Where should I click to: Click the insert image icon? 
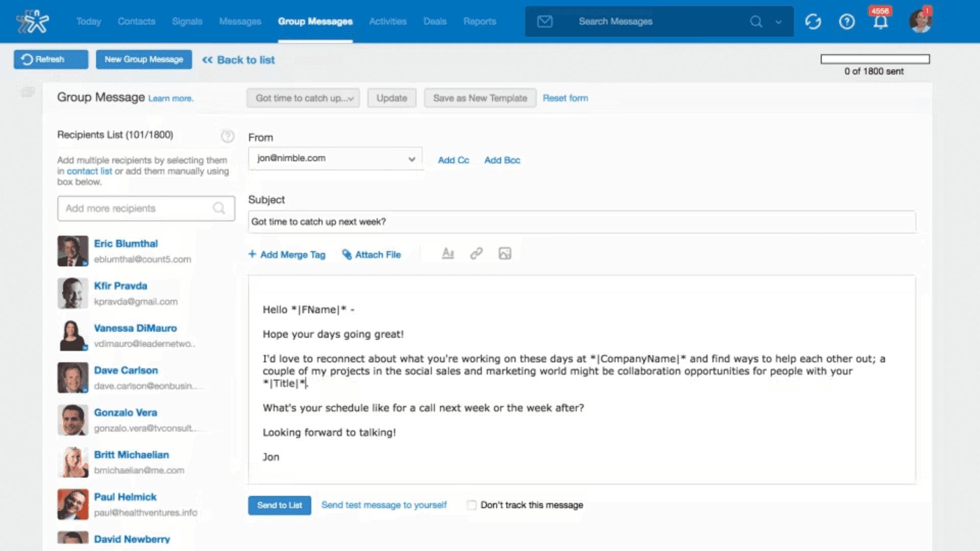click(x=505, y=254)
